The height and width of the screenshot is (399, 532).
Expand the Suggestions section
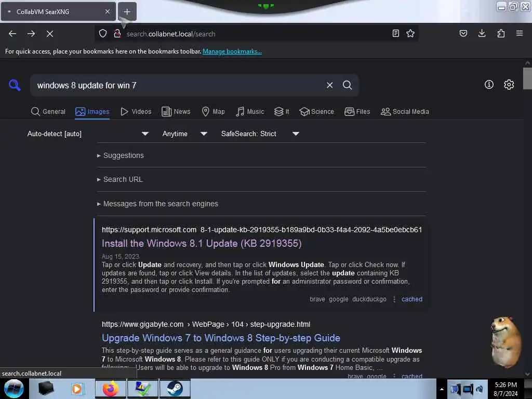click(x=121, y=155)
